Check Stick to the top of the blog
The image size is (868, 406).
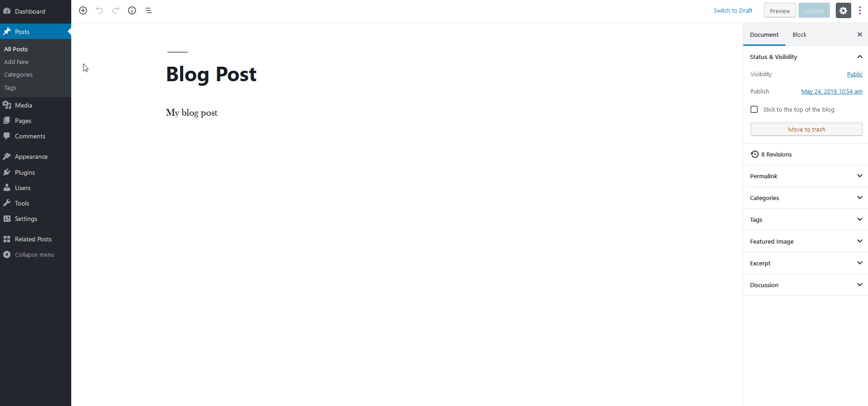coord(754,109)
